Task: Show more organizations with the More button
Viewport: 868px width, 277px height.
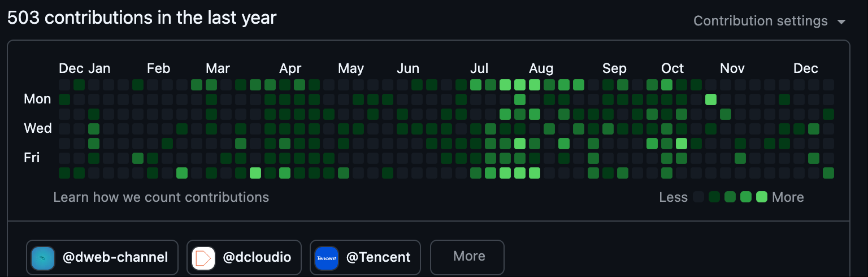Action: (467, 257)
